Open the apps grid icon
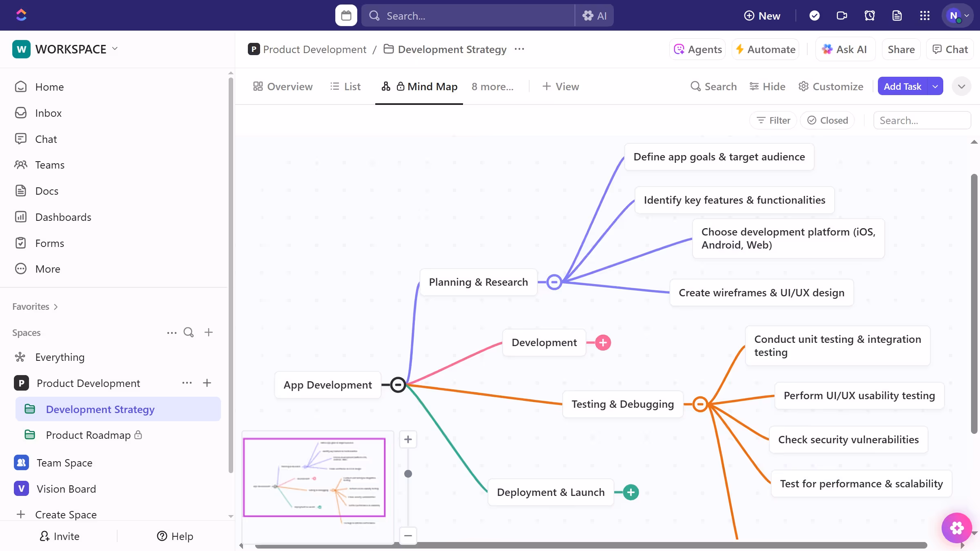 [x=925, y=16]
